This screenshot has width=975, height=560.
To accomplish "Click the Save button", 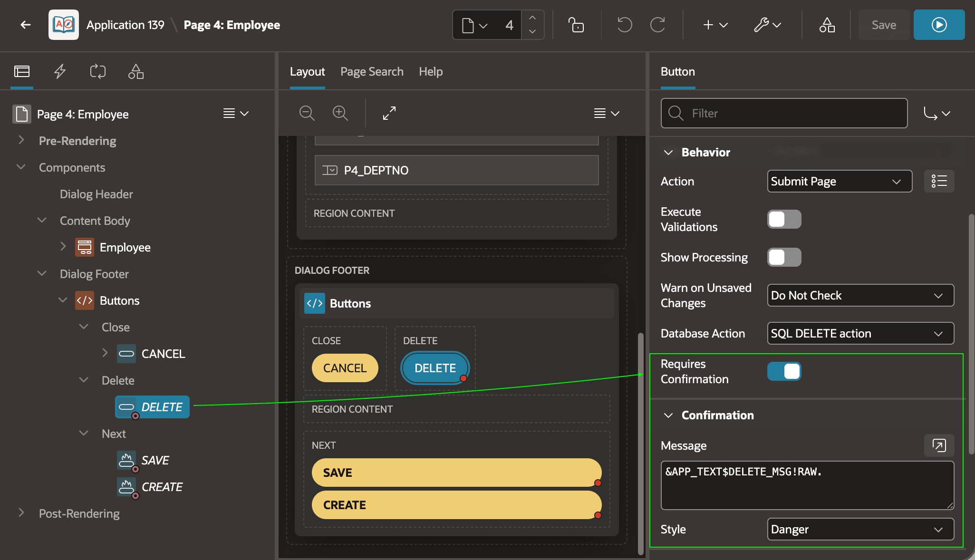I will (x=884, y=25).
